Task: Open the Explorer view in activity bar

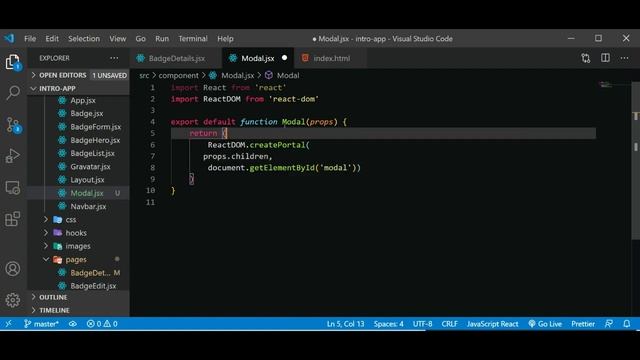Action: click(13, 62)
